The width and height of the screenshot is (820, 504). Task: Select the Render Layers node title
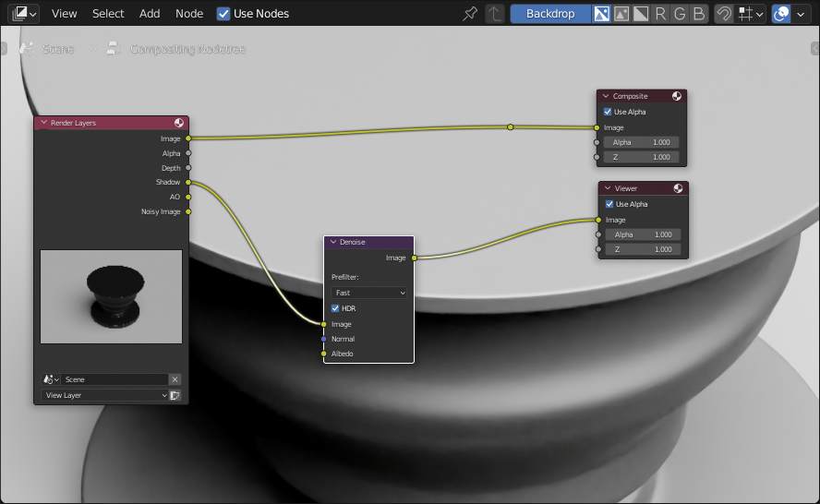[x=73, y=123]
